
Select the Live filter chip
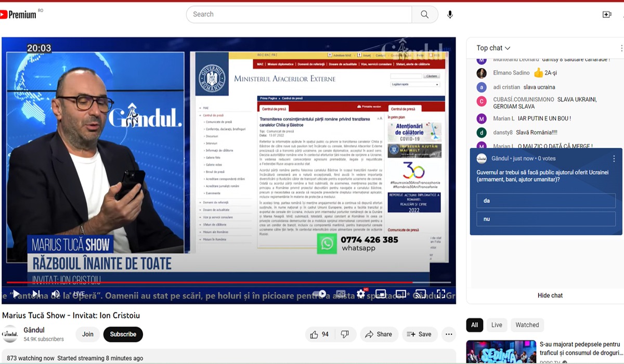(497, 325)
